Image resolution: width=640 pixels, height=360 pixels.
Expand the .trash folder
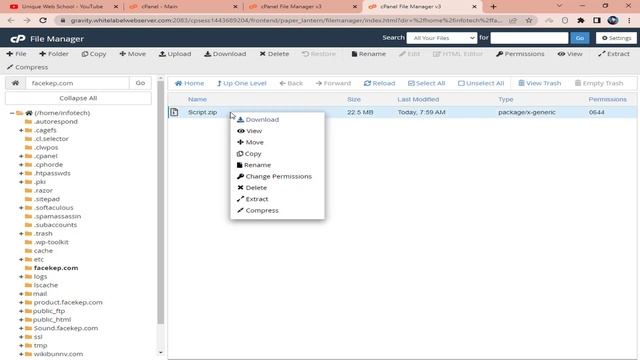[x=21, y=233]
